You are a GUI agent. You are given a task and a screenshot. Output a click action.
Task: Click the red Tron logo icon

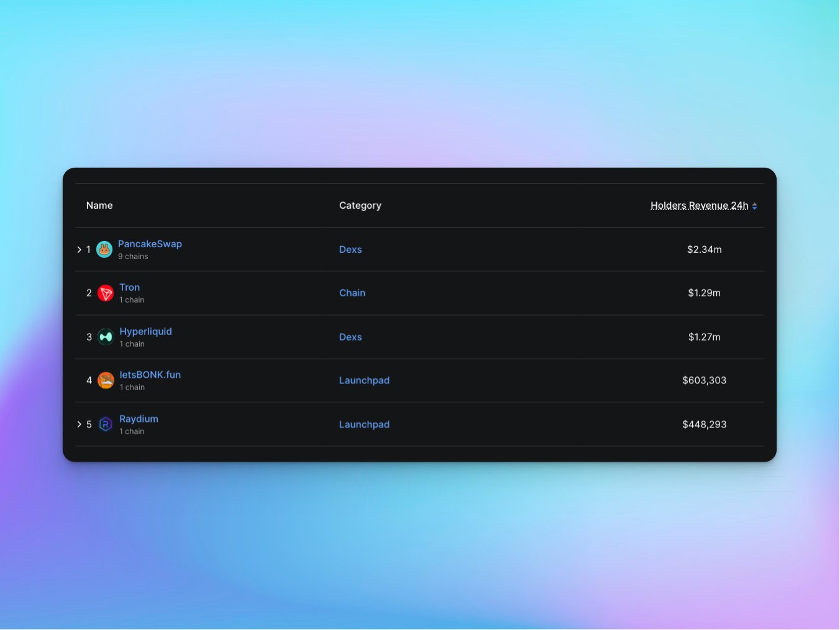[x=106, y=293]
